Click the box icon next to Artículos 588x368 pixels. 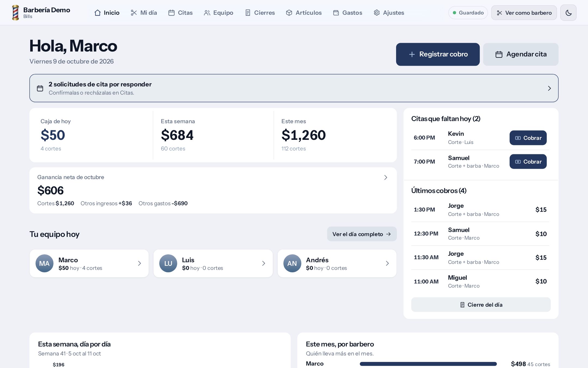(289, 13)
